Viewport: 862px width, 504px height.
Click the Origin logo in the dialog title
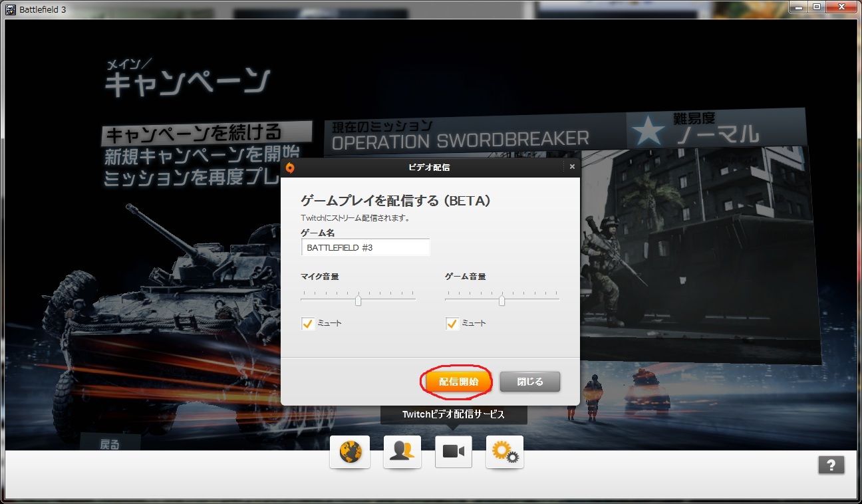(290, 167)
